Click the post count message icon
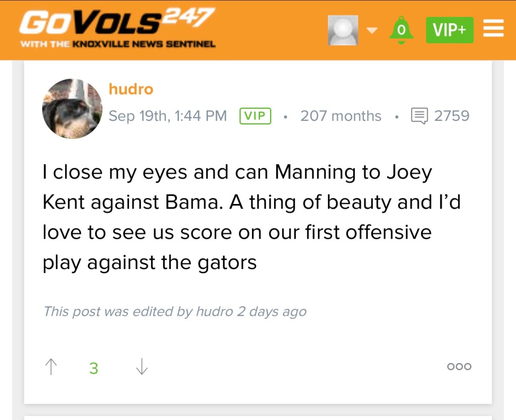The width and height of the screenshot is (516, 420). (x=419, y=116)
